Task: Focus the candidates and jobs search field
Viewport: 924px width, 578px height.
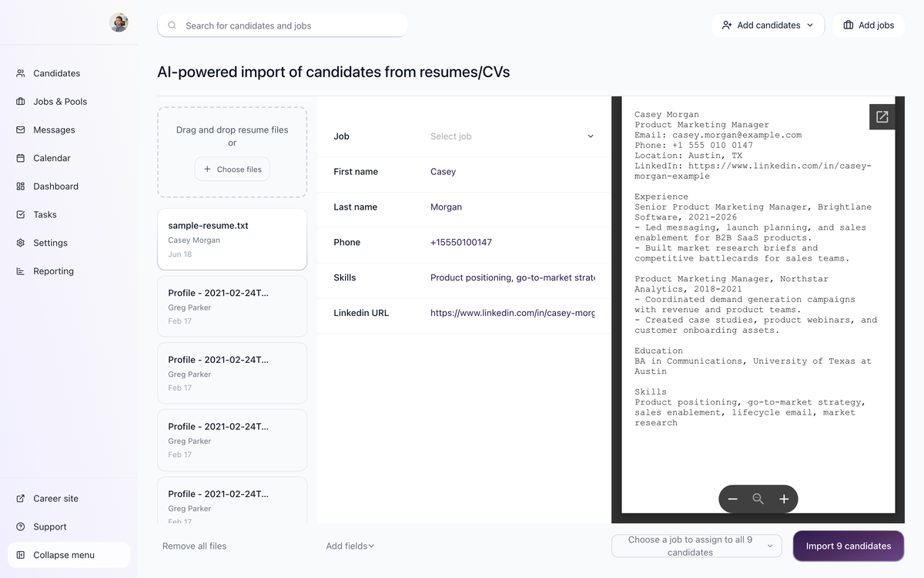Action: 283,25
